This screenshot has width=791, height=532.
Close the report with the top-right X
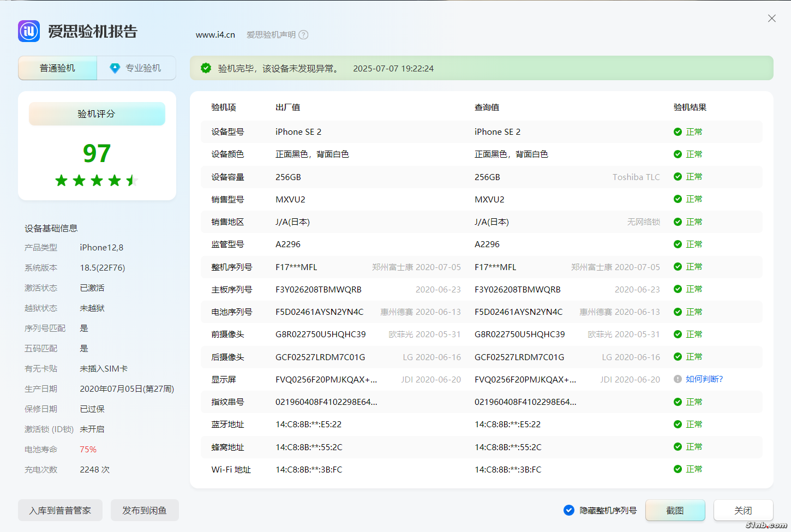tap(772, 19)
